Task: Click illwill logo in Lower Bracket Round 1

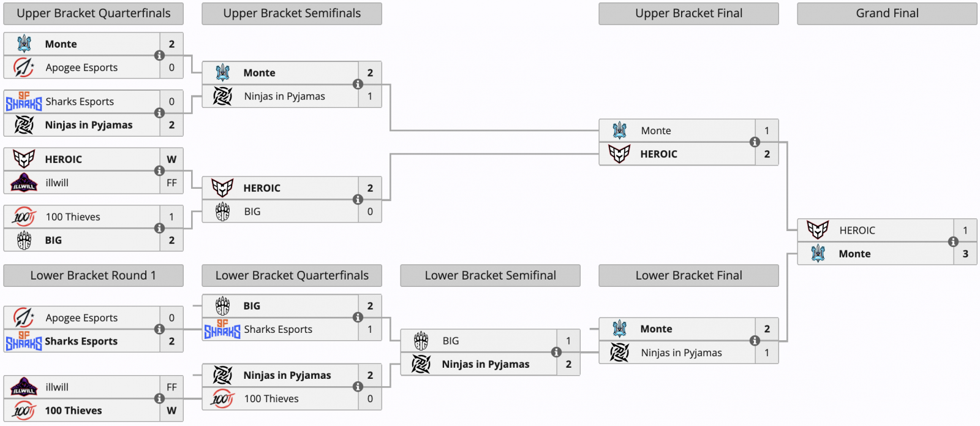Action: (24, 387)
